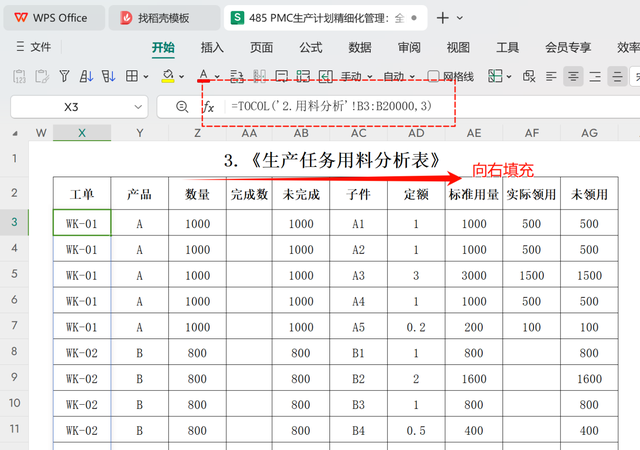
Task: Click the text rotation icon after font color
Action: coord(237,76)
